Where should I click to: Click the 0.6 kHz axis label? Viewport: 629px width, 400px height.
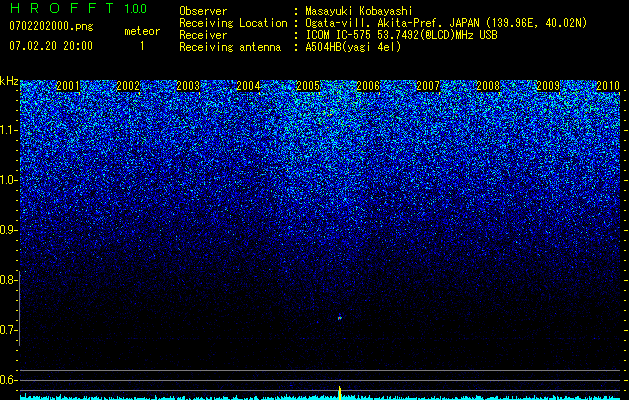coord(9,380)
